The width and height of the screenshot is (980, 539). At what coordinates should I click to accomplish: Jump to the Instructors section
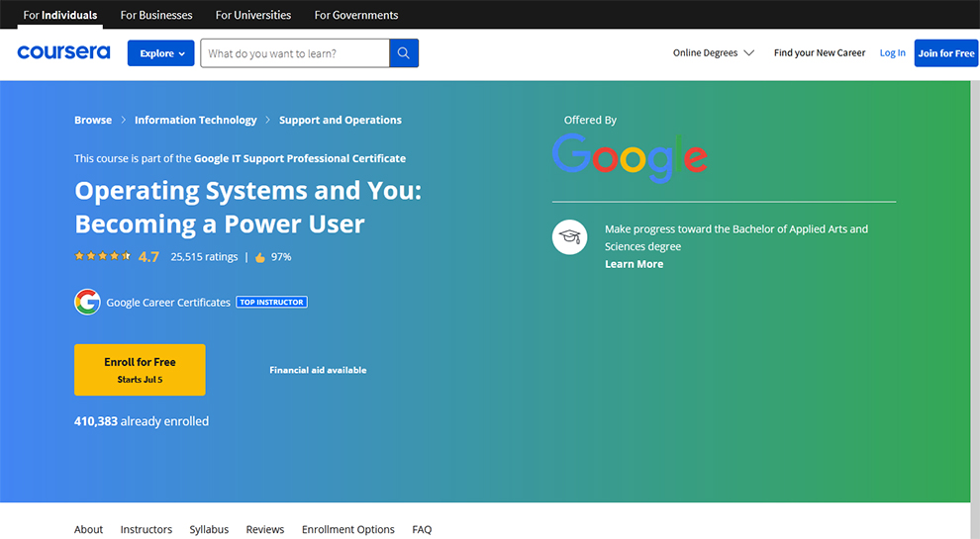tap(147, 529)
